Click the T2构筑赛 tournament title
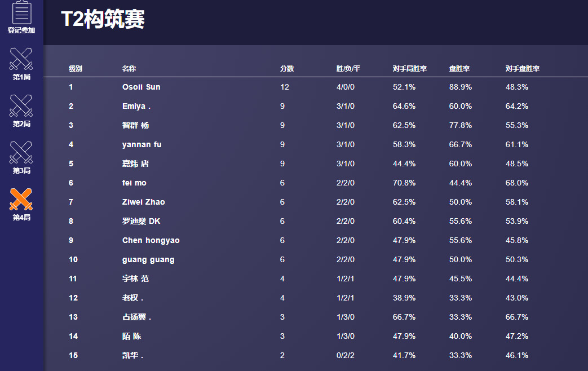Viewport: 588px width, 371px height. pyautogui.click(x=103, y=20)
